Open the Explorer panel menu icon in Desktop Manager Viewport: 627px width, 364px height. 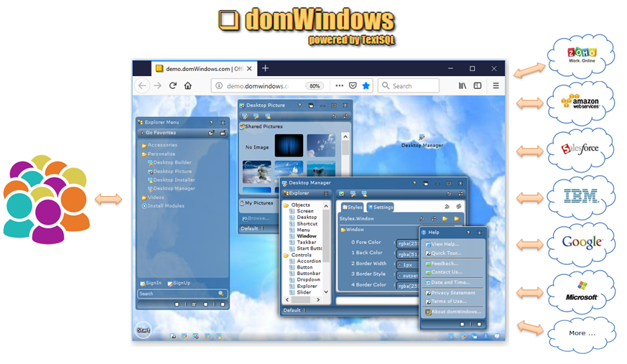pos(326,193)
